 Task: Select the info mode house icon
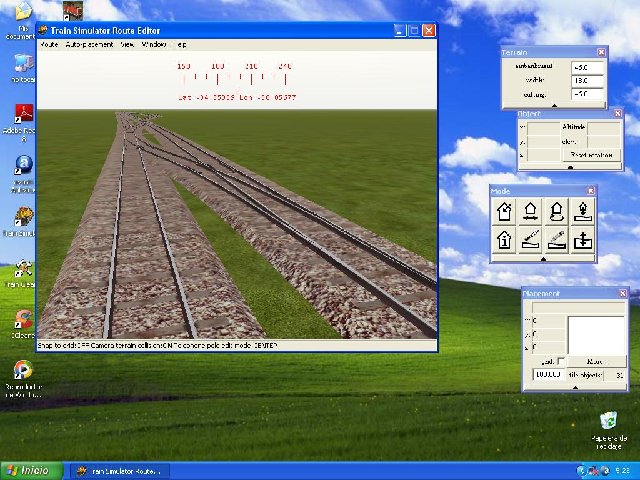coord(505,240)
